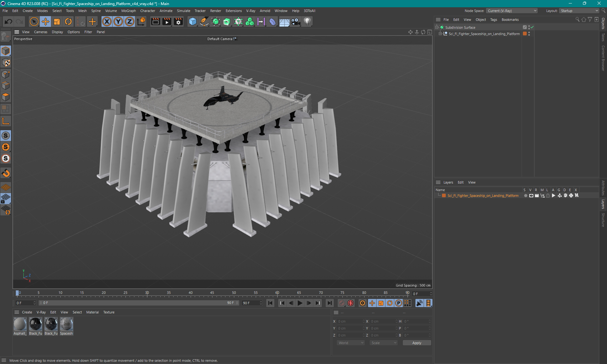The width and height of the screenshot is (607, 364).
Task: Open Material Manager hamburger menu
Action: point(17,312)
